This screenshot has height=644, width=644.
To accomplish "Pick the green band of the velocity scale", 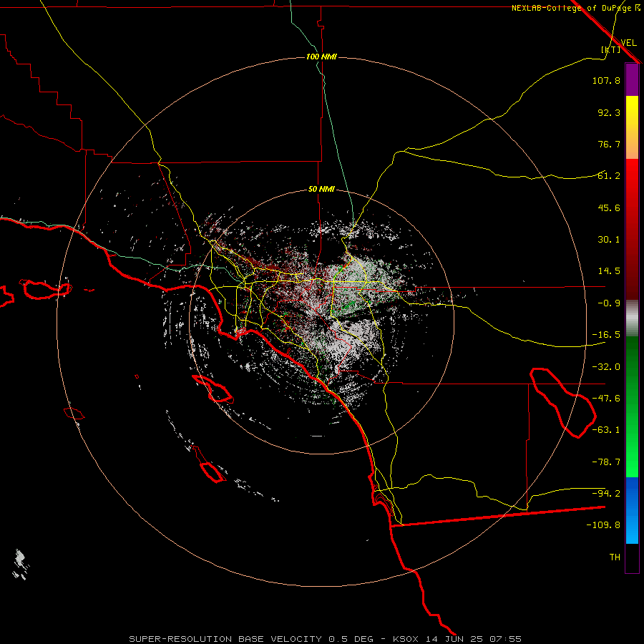I will pos(632,406).
